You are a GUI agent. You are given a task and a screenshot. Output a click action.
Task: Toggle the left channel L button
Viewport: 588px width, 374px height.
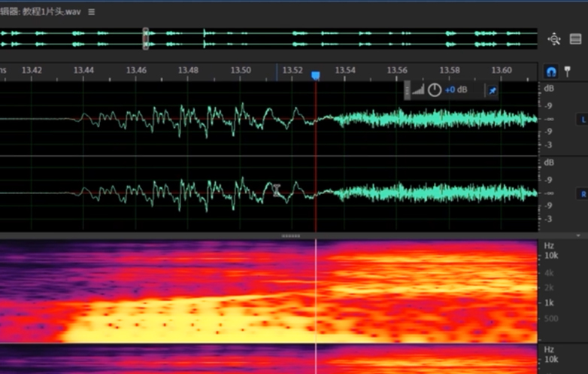point(581,120)
